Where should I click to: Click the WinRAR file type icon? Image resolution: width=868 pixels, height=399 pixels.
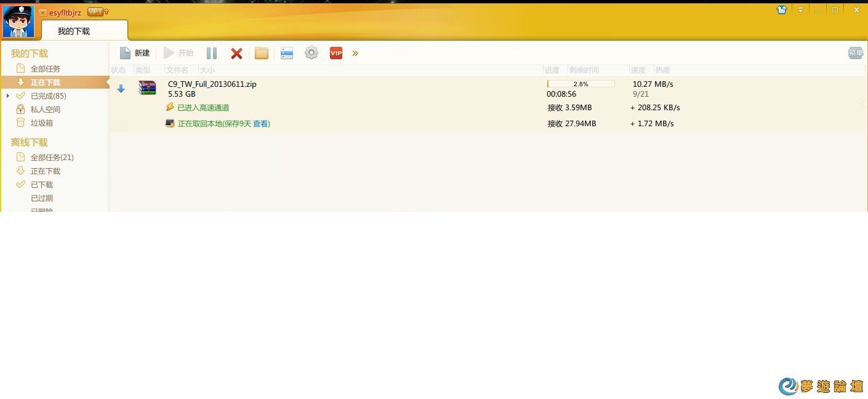pos(147,88)
